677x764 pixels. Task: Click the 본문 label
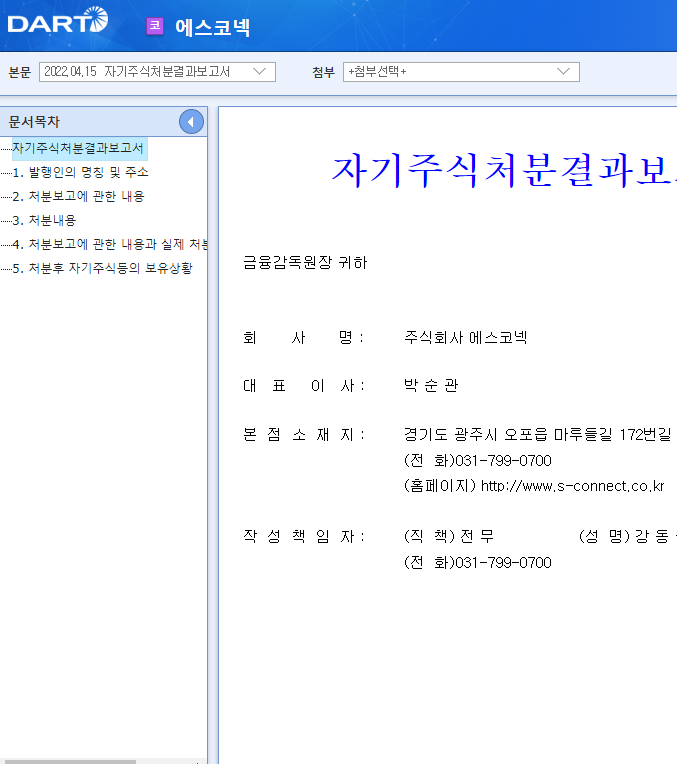[20, 72]
